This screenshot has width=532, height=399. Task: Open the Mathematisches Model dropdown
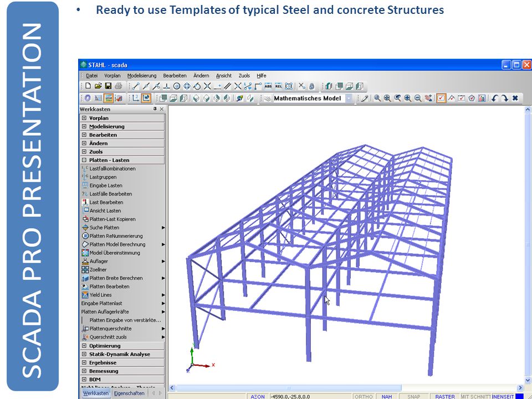349,99
